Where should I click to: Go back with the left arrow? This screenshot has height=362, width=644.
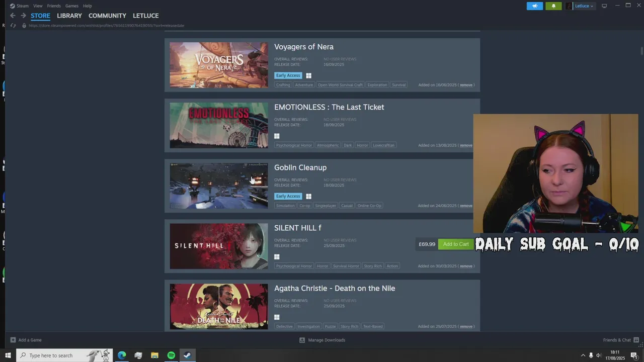pos(13,16)
